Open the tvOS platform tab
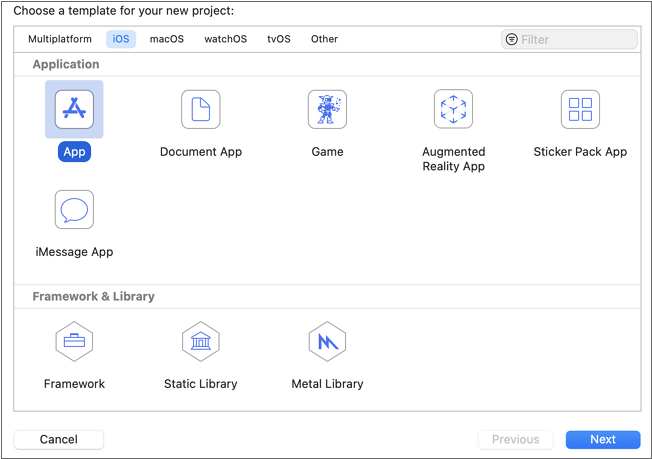 coord(279,39)
